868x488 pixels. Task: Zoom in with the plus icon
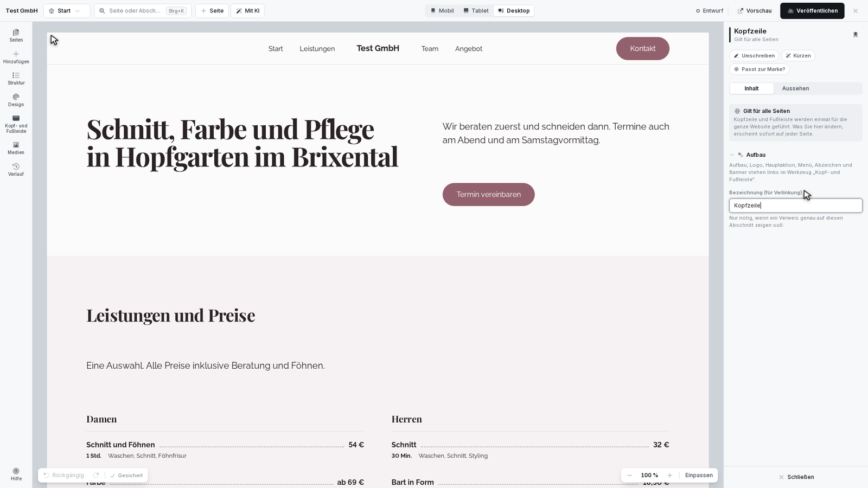coord(669,476)
